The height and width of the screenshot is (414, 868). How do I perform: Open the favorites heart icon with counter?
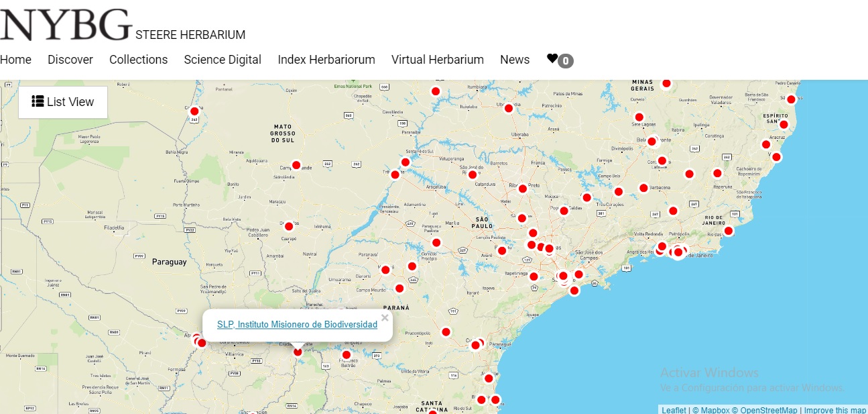560,60
